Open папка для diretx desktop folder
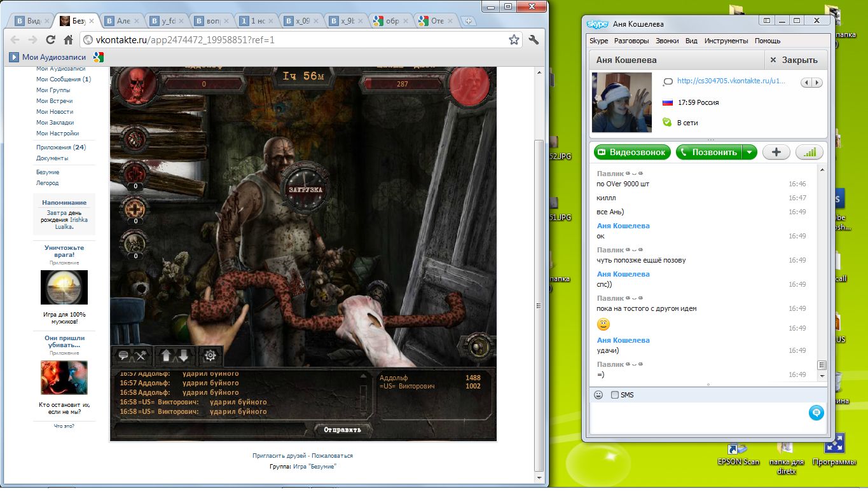 pyautogui.click(x=787, y=456)
